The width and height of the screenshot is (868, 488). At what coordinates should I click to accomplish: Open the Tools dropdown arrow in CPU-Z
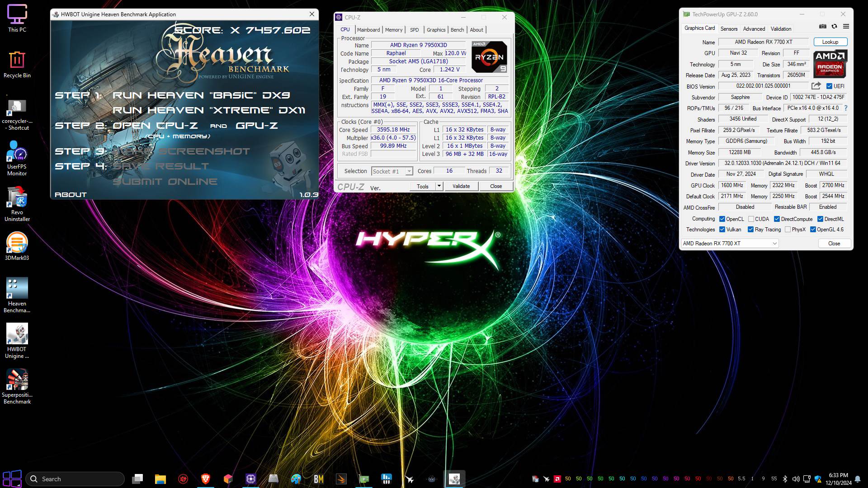439,186
